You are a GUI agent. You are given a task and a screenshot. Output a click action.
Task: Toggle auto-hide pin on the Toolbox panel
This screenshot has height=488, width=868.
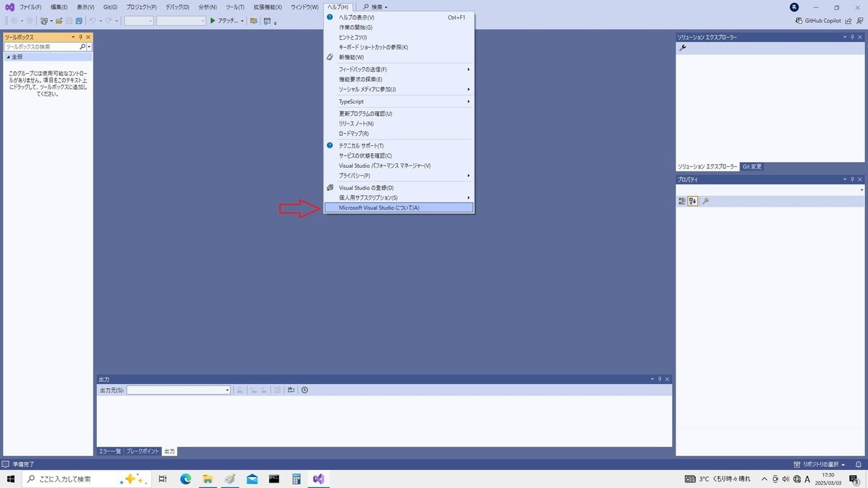click(x=81, y=36)
